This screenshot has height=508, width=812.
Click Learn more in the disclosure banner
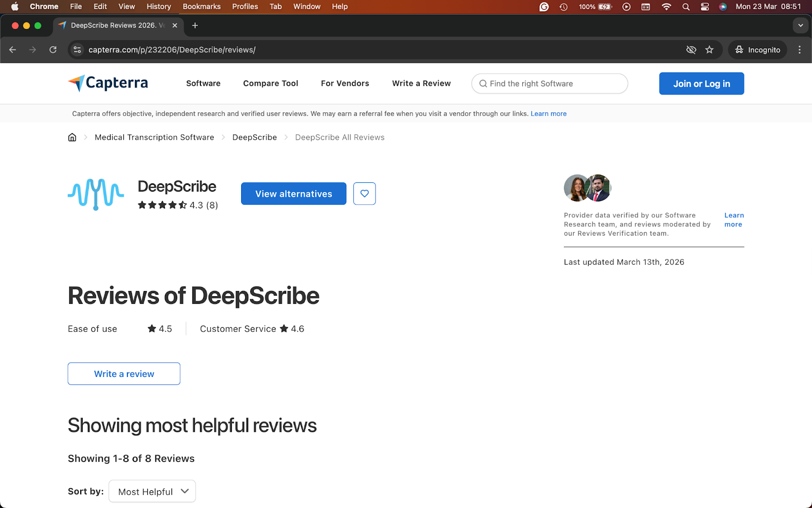[549, 114]
